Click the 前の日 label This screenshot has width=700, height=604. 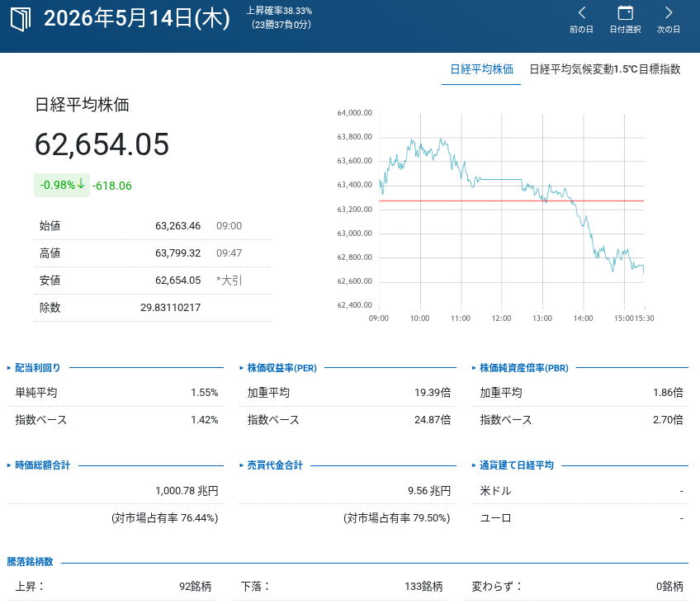click(x=581, y=30)
